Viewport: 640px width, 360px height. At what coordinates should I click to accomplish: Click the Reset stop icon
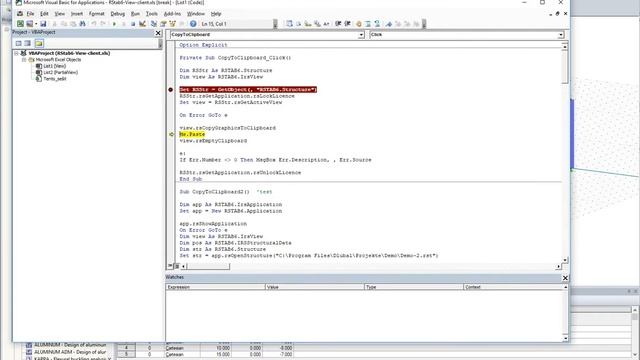(x=133, y=24)
